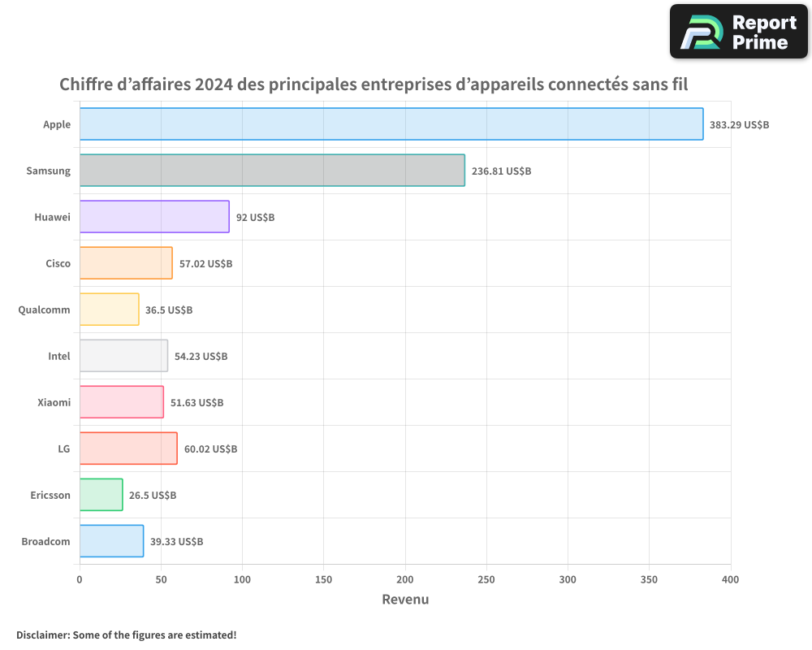The width and height of the screenshot is (812, 650).
Task: Select the green Ericsson bar
Action: [x=101, y=495]
